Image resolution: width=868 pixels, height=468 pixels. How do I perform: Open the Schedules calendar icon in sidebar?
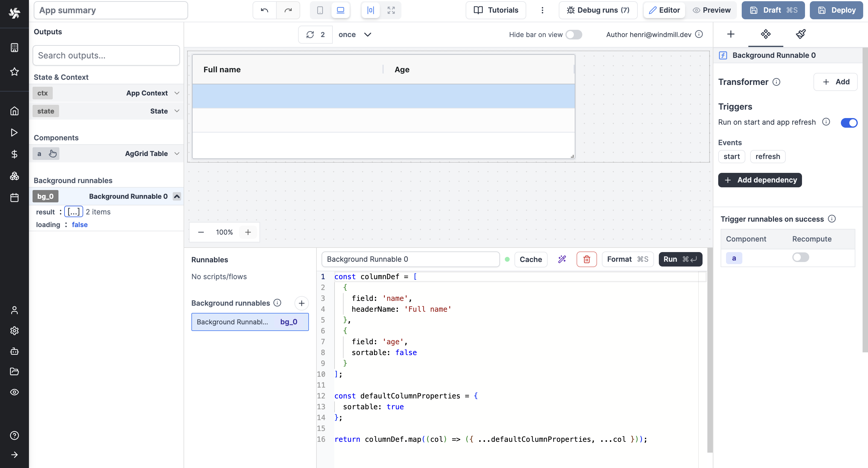(x=14, y=198)
